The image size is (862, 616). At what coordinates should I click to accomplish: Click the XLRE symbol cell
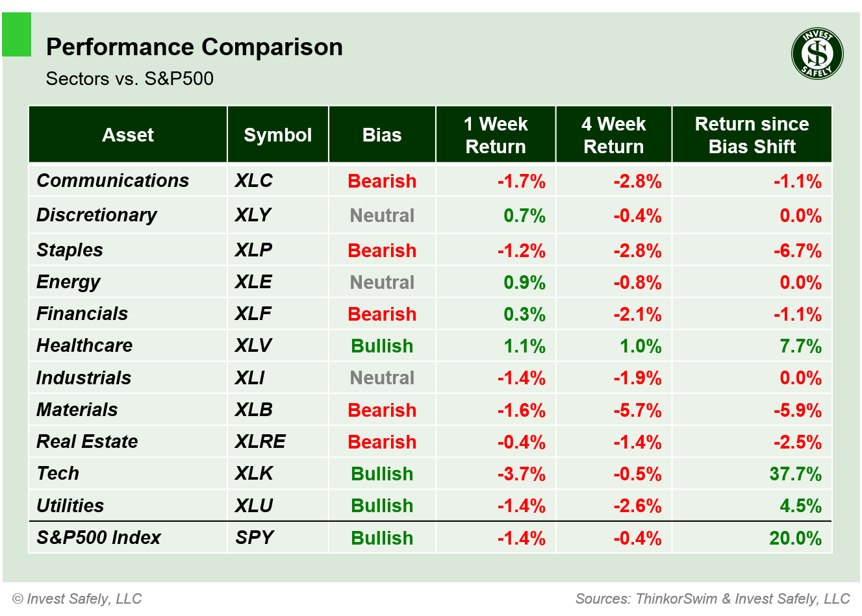pyautogui.click(x=260, y=441)
